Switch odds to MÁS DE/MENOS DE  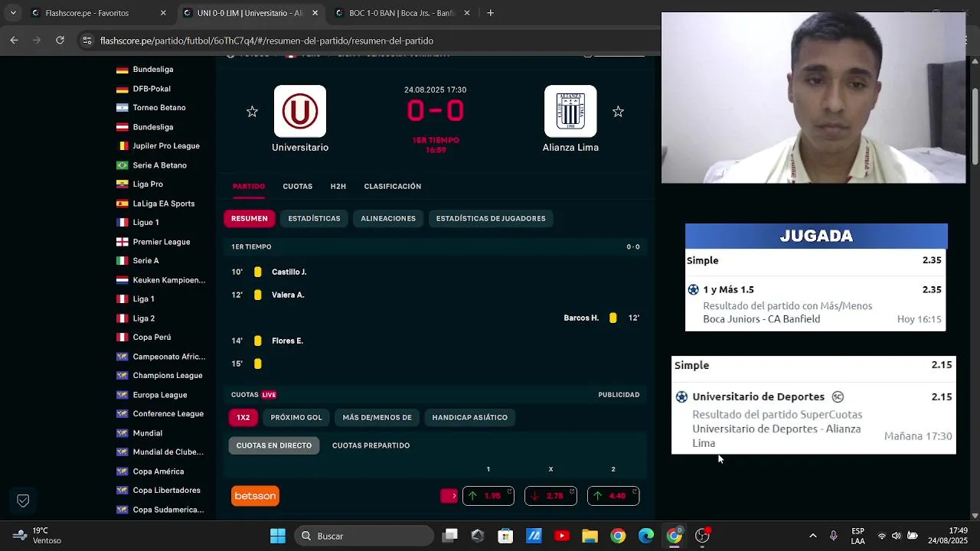377,418
